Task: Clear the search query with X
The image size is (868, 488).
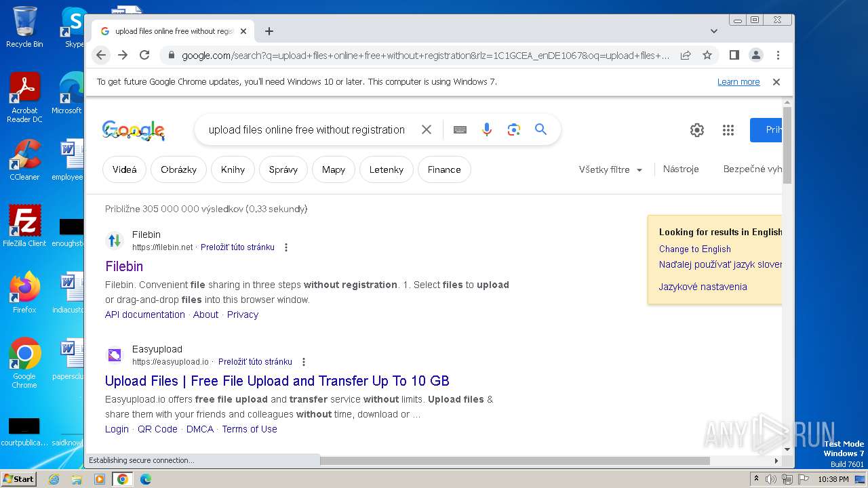Action: point(427,129)
